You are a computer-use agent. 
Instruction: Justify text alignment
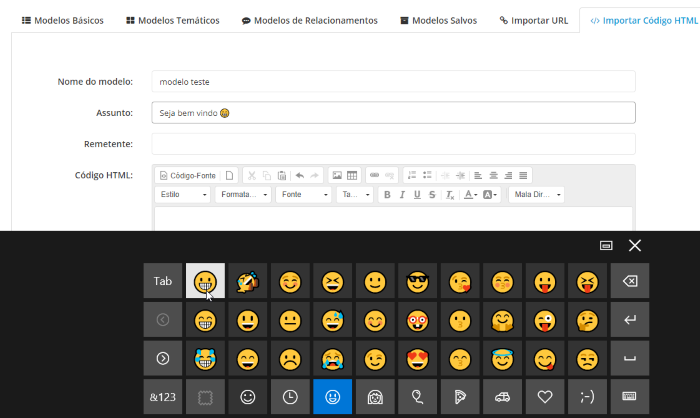click(523, 176)
